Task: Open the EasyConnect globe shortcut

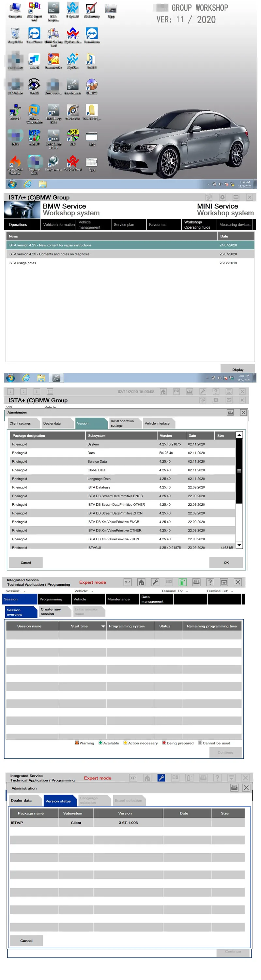Action: tap(53, 163)
